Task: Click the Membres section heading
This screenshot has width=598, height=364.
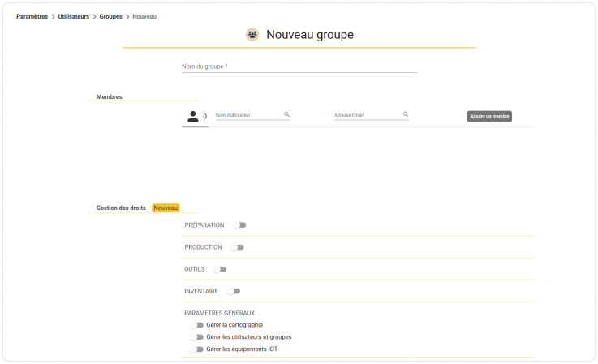Action: [109, 96]
